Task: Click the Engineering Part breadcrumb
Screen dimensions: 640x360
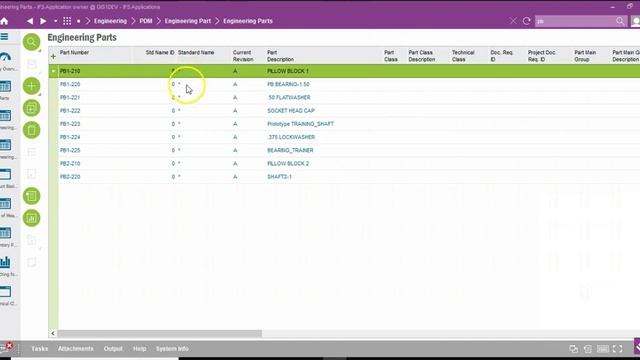Action: click(188, 21)
